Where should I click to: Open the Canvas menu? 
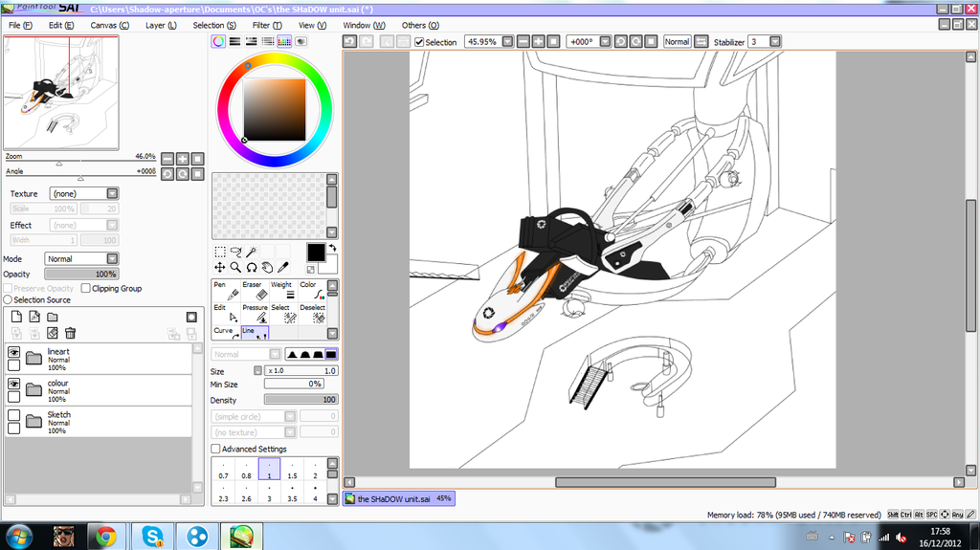109,25
